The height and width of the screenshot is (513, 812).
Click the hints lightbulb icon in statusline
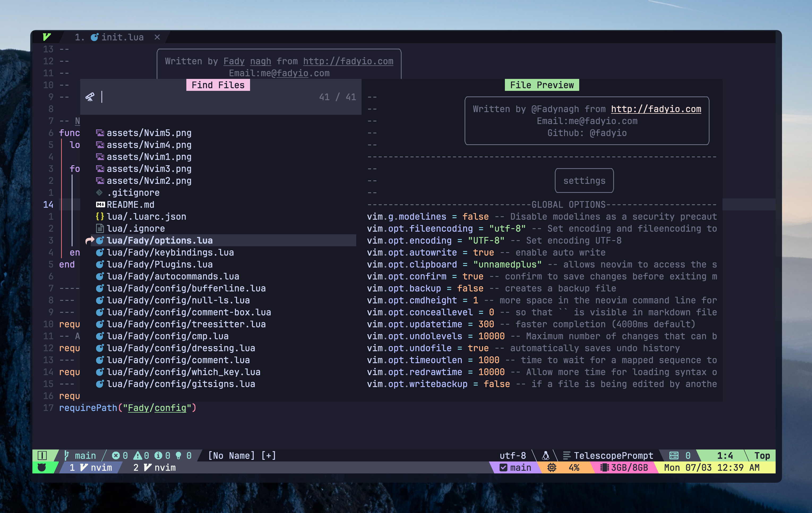click(x=179, y=456)
